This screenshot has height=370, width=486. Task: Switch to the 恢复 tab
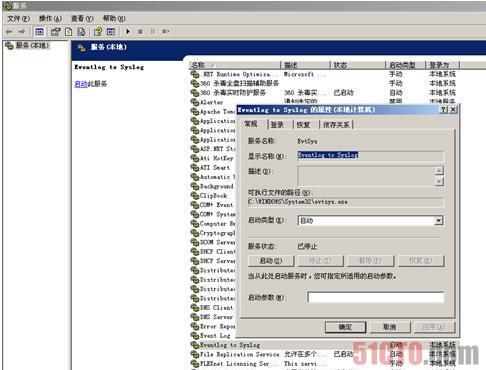303,125
